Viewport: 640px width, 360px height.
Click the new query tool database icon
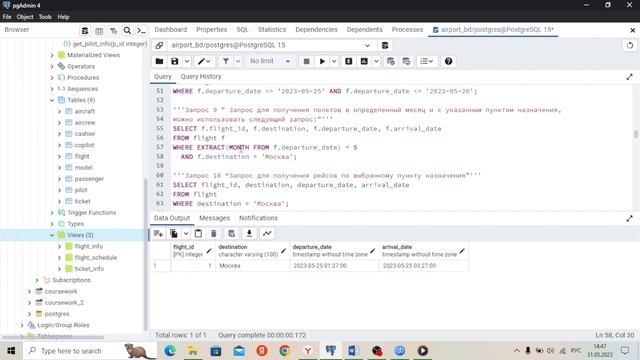[x=384, y=45]
